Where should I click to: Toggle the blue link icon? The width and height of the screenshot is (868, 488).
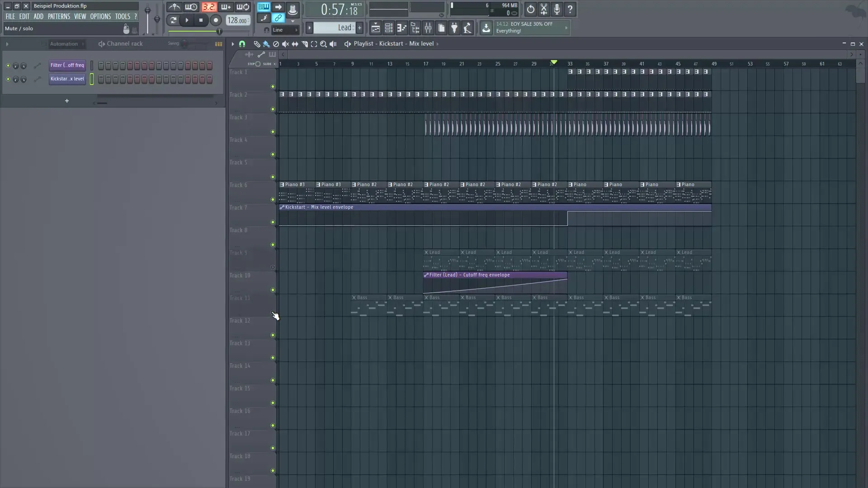tap(278, 19)
